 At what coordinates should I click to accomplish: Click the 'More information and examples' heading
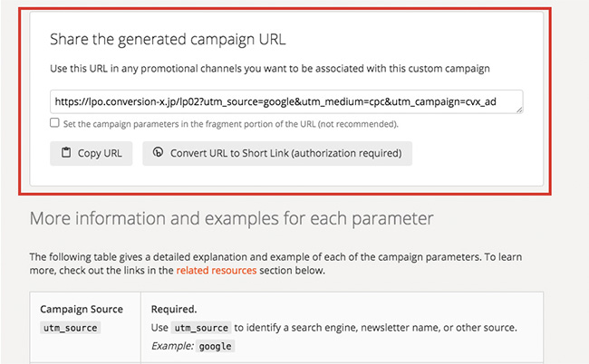(231, 219)
